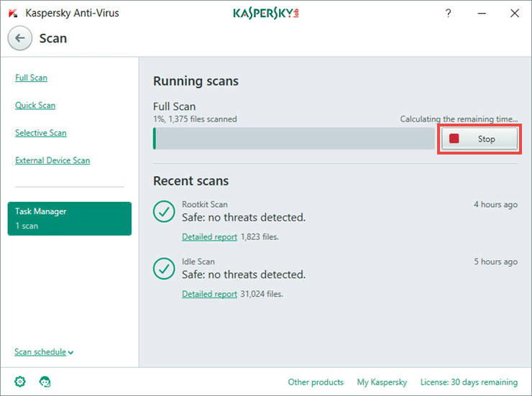This screenshot has height=396, width=532.
Task: Click the Full Scan progress bar
Action: (294, 138)
